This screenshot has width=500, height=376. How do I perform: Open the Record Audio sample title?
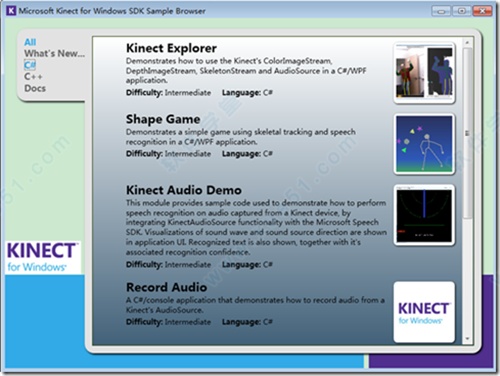(167, 287)
